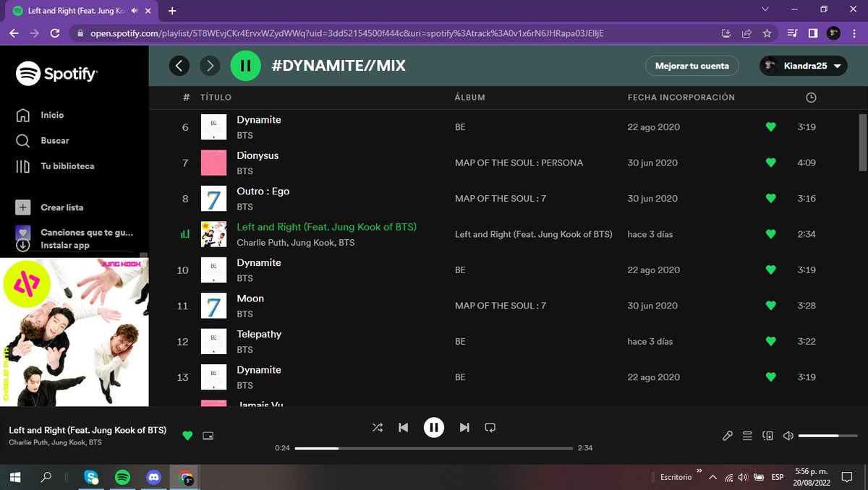Click Charlie Puth artist in now-playing bar
The height and width of the screenshot is (490, 868).
(x=27, y=442)
